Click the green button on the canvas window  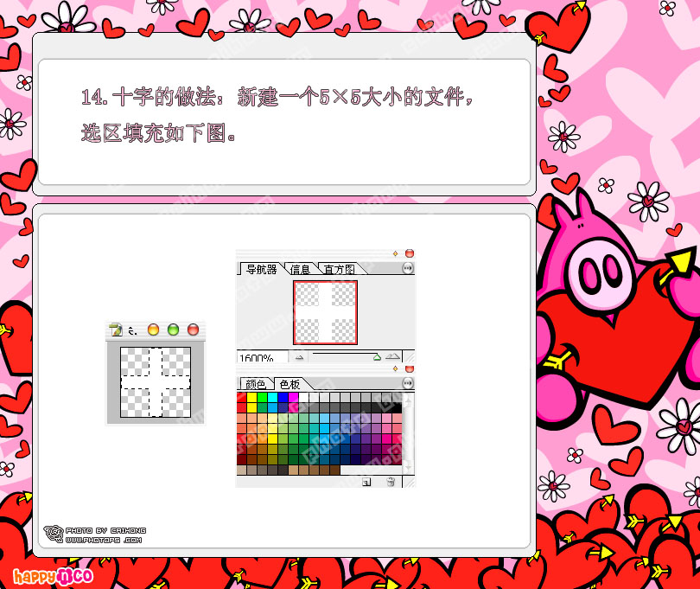[173, 330]
